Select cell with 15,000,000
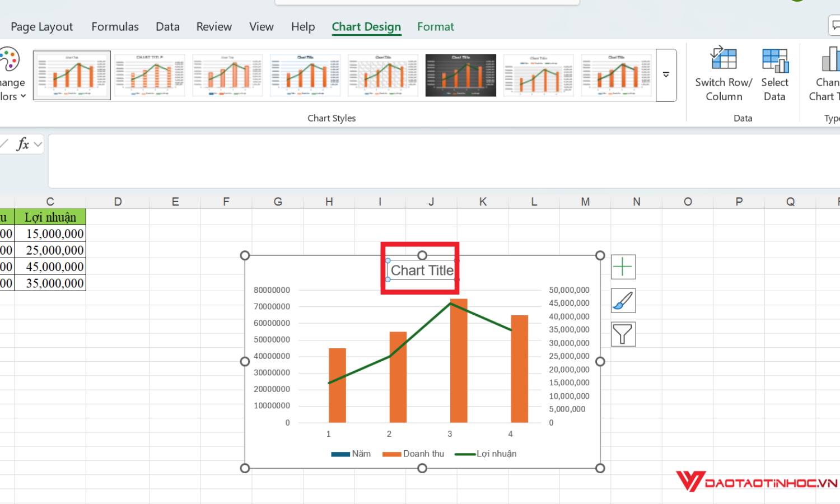Viewport: 840px width, 504px height. pyautogui.click(x=50, y=234)
